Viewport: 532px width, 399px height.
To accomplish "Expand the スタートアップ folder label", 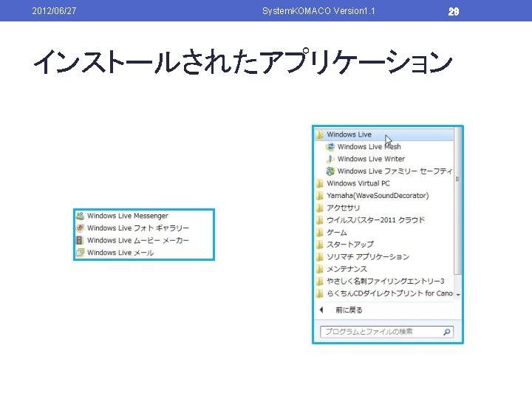I will click(350, 245).
